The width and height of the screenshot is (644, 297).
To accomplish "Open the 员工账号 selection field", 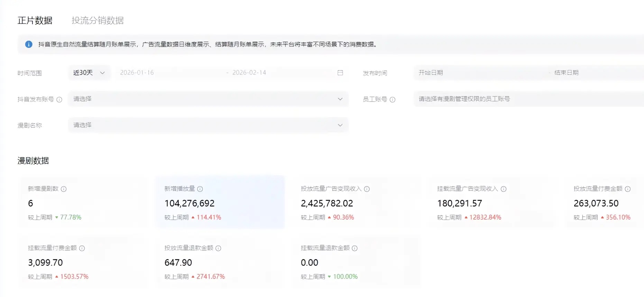I will click(x=529, y=99).
